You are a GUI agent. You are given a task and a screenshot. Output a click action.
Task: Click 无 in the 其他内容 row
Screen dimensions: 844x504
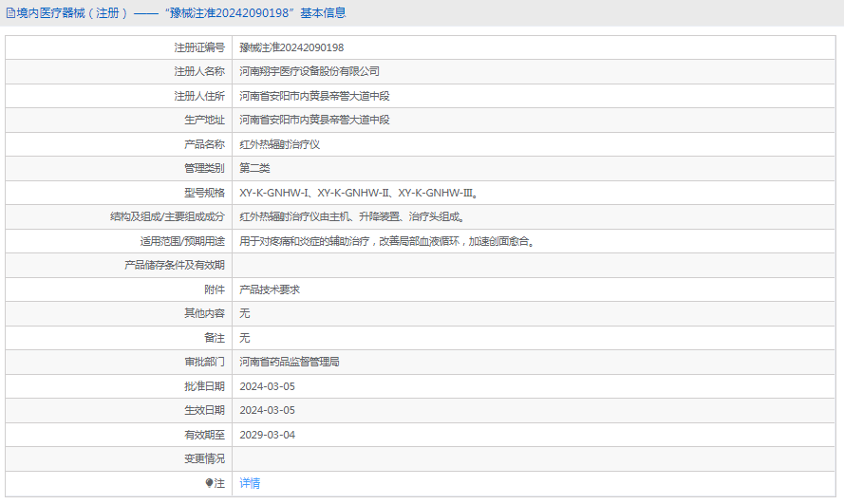click(x=245, y=313)
